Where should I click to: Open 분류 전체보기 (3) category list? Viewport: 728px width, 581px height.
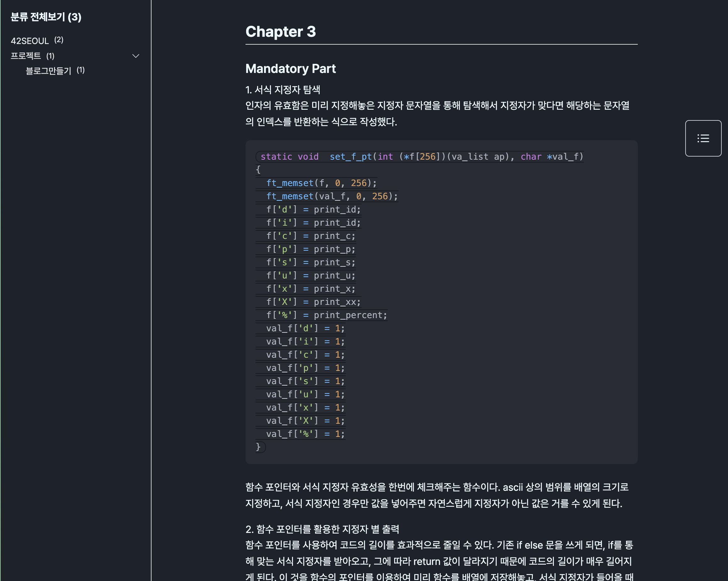tap(46, 17)
